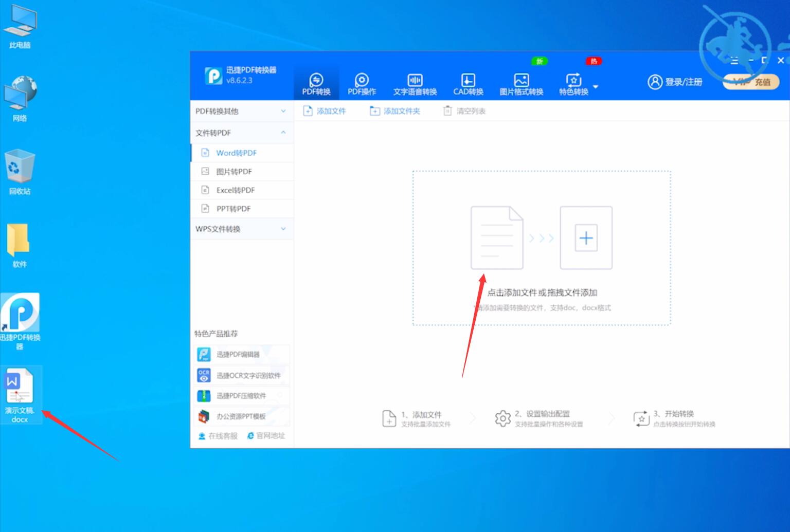The image size is (790, 532).
Task: Open 图片格式转换 tab
Action: 521,84
